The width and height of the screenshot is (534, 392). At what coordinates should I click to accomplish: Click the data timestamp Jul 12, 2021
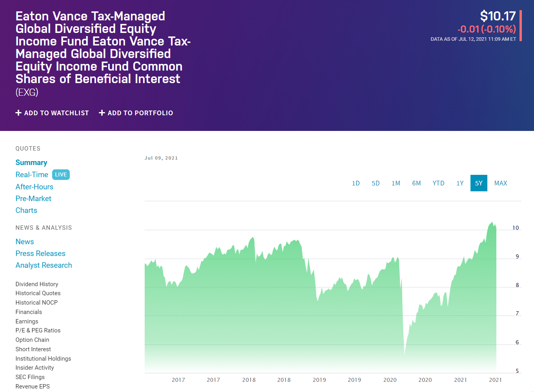[473, 39]
